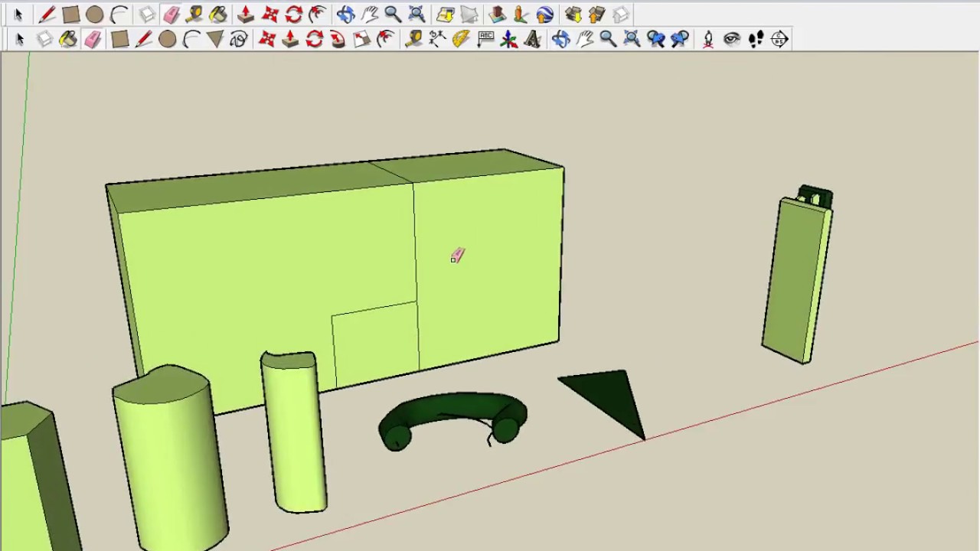Pick the Circle tool in lower toolbar row
The height and width of the screenshot is (551, 980).
pos(167,39)
